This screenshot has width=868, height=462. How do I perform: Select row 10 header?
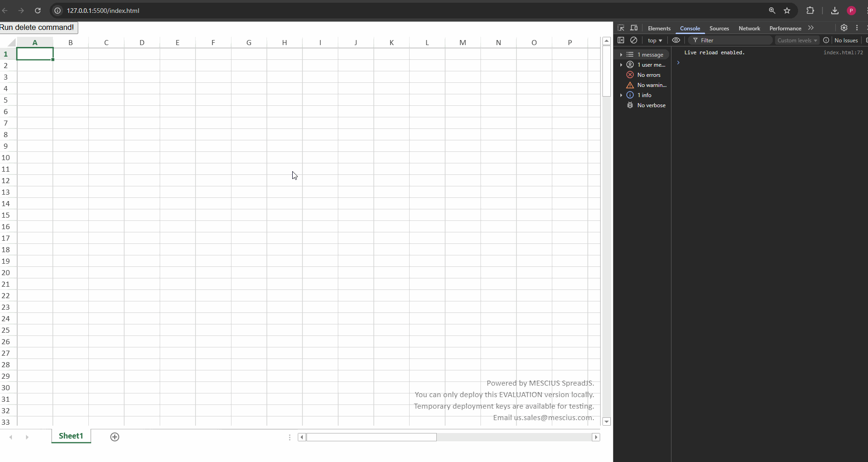click(8, 157)
